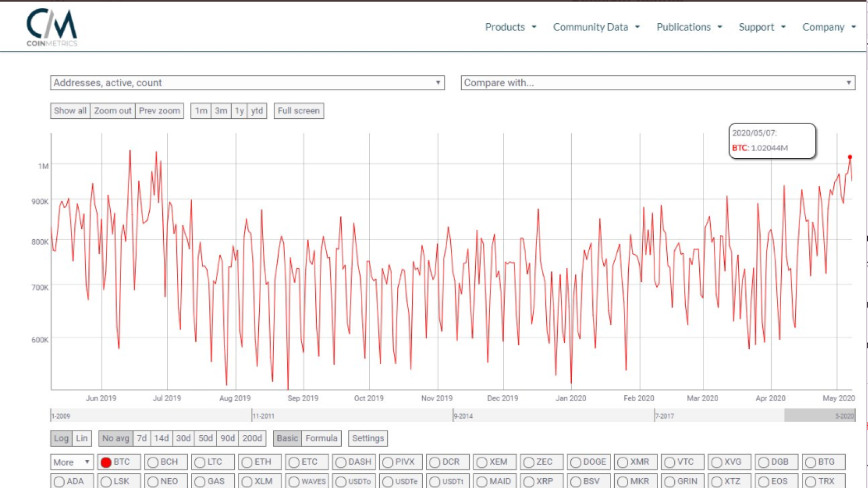868x488 pixels.
Task: Select the DASH asset
Action: pyautogui.click(x=354, y=462)
